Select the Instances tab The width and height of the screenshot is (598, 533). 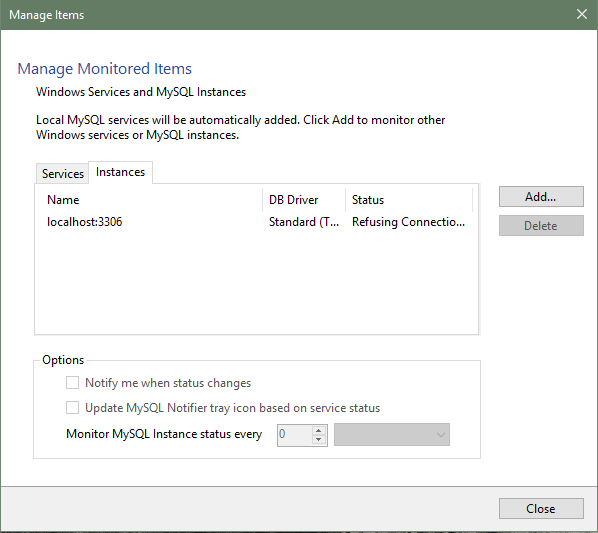[121, 172]
